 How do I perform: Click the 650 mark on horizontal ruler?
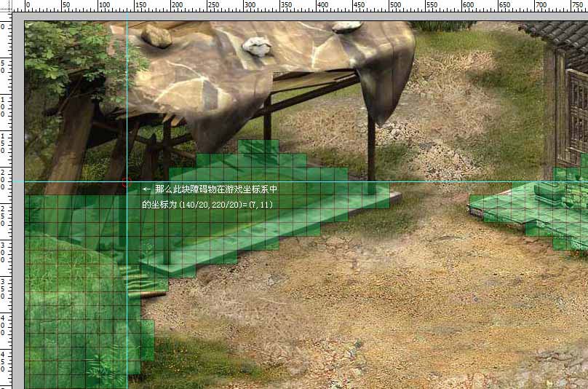tap(504, 5)
